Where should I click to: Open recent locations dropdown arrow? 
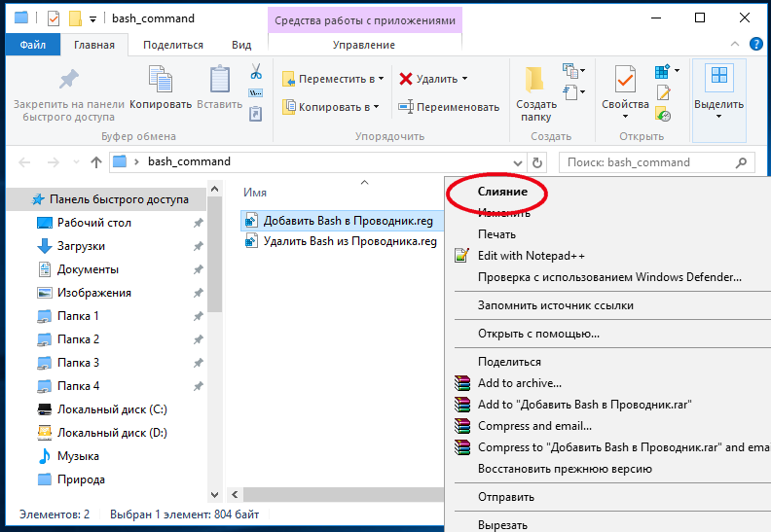pyautogui.click(x=76, y=162)
